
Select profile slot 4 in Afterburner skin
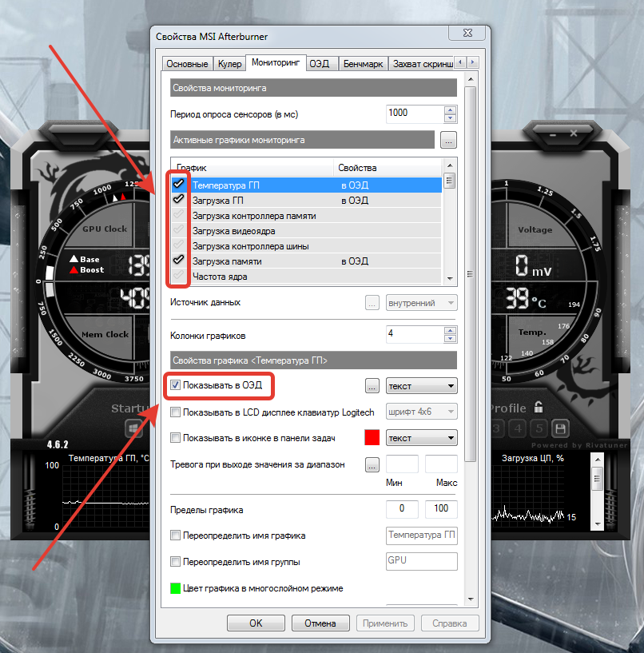[x=517, y=426]
